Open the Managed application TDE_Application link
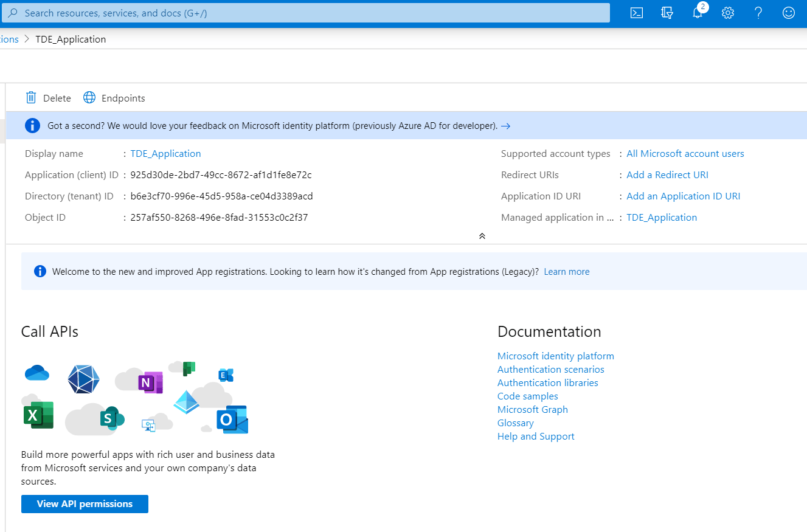The height and width of the screenshot is (532, 807). click(662, 218)
